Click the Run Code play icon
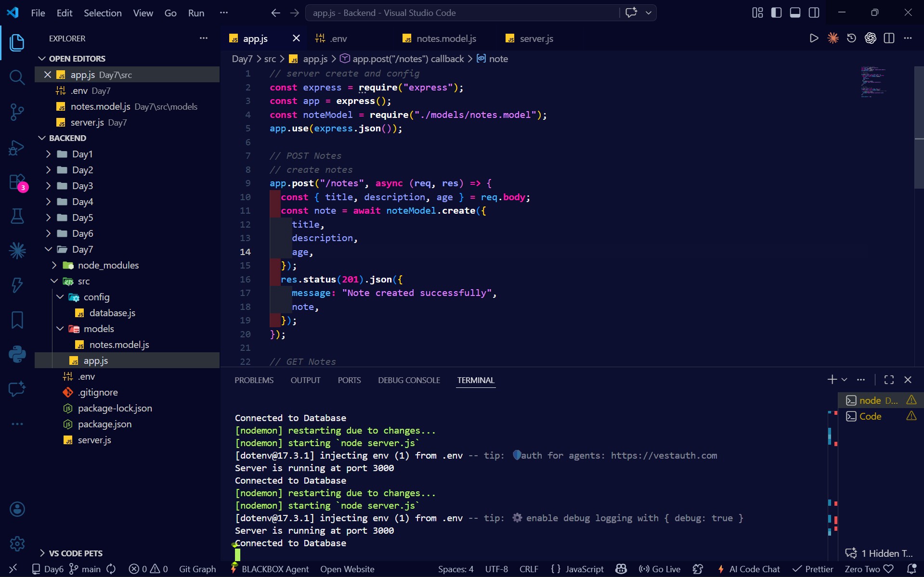The image size is (924, 577). pos(814,38)
